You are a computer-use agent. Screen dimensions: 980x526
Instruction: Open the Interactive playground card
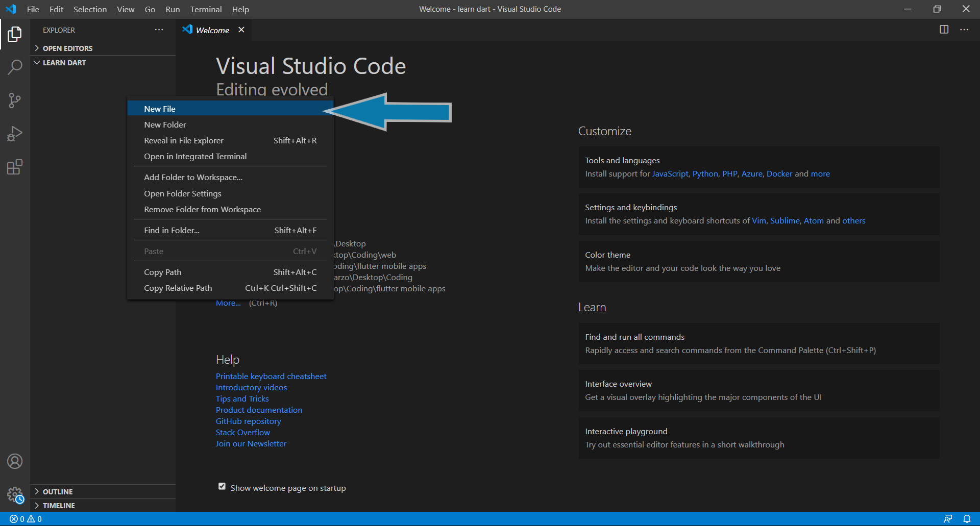click(x=758, y=438)
